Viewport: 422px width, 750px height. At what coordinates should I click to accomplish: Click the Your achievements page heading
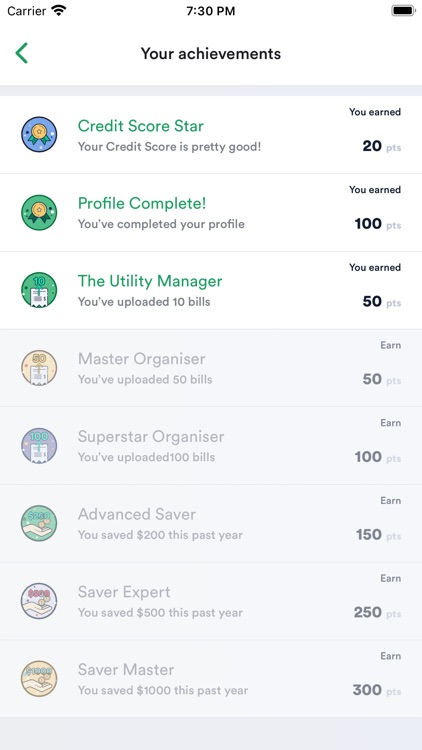[x=211, y=53]
